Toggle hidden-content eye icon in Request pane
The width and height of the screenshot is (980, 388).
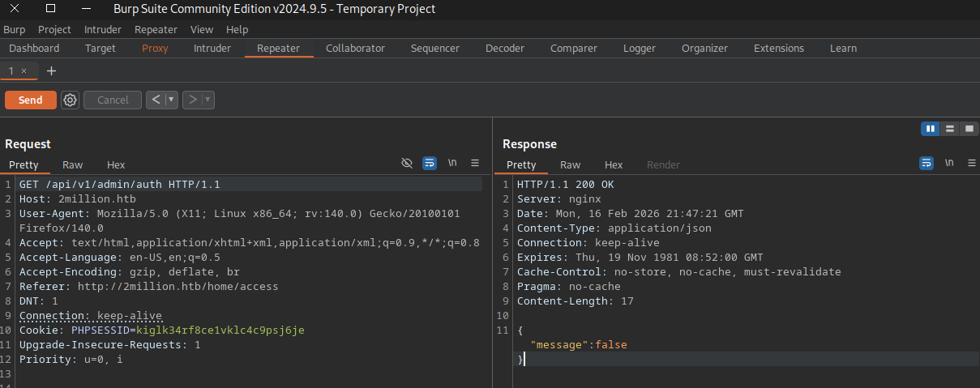[x=408, y=163]
